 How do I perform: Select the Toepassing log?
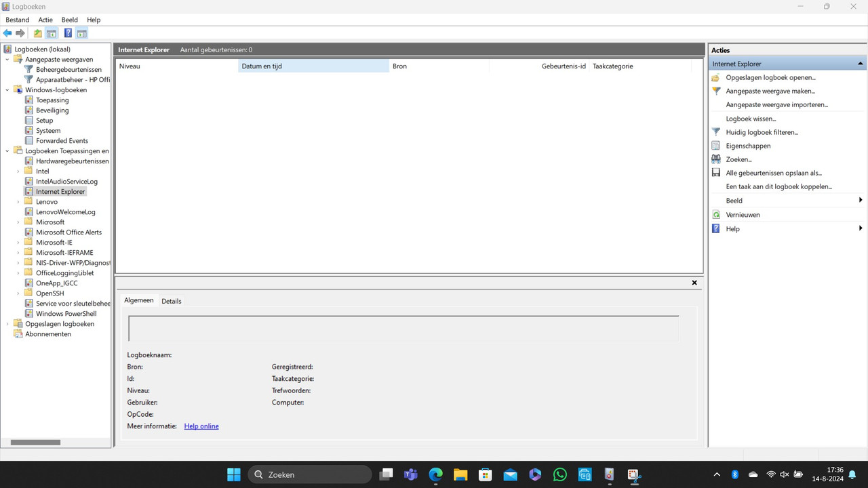pos(52,100)
